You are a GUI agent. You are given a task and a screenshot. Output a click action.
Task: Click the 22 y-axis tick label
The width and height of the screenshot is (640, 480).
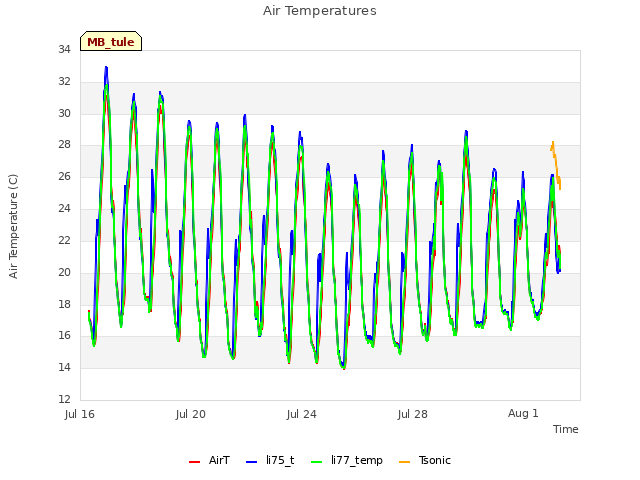(64, 240)
